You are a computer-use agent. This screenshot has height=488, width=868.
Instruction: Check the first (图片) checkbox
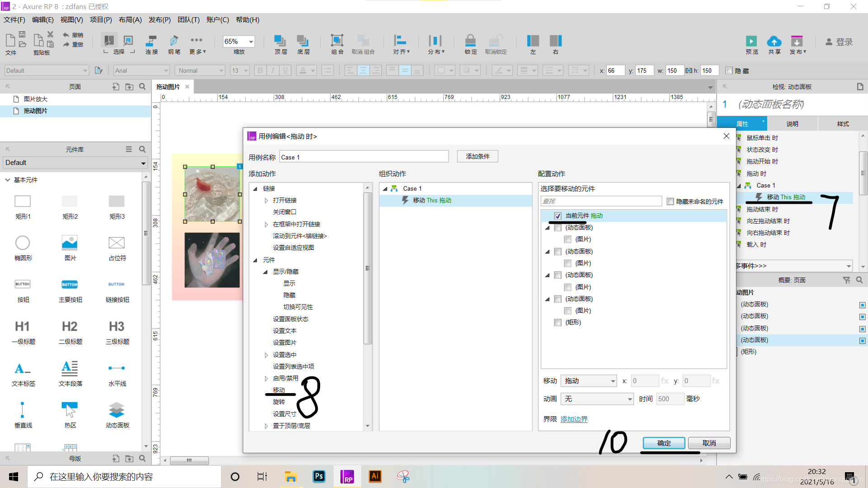[568, 239]
